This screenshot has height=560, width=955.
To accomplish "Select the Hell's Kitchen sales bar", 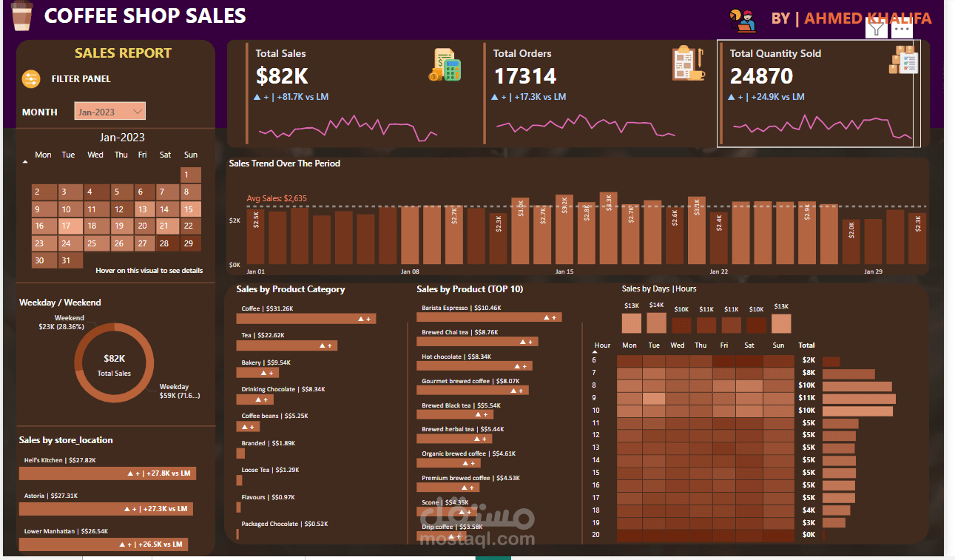I will (x=107, y=473).
